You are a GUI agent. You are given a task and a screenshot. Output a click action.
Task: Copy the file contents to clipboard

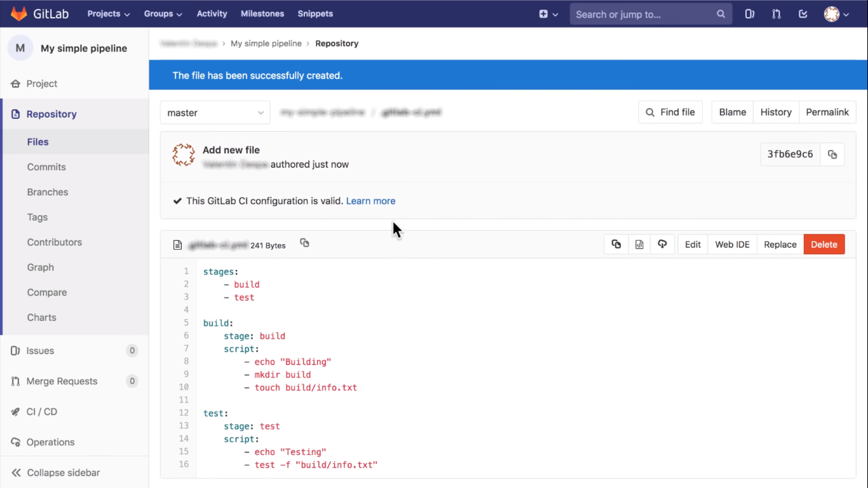point(616,244)
